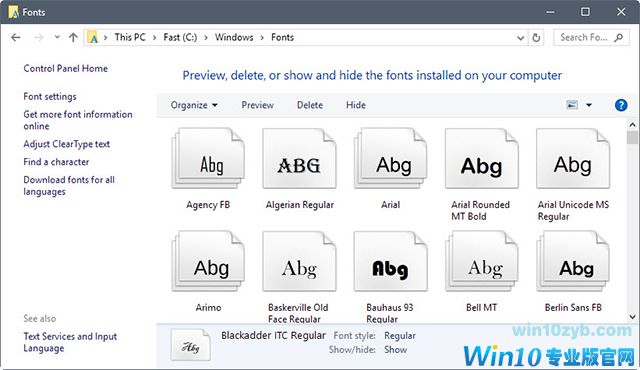Click the Back navigation arrow
Screen dimensions: 640x370
[x=16, y=38]
